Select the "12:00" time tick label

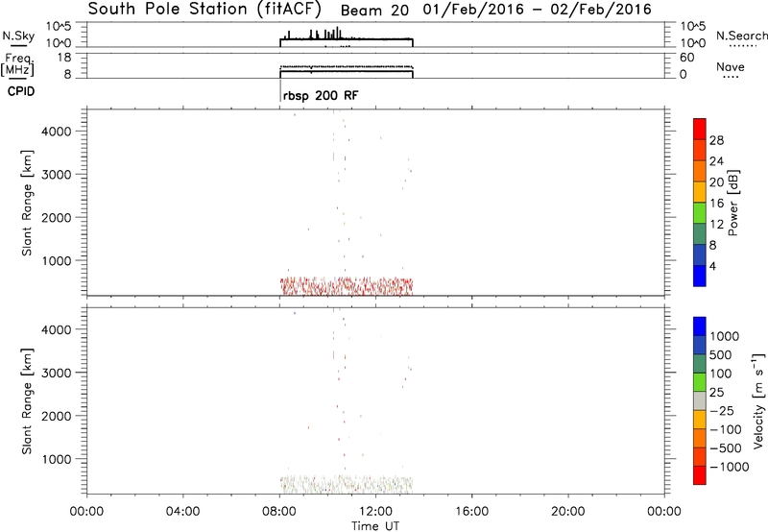(x=375, y=512)
